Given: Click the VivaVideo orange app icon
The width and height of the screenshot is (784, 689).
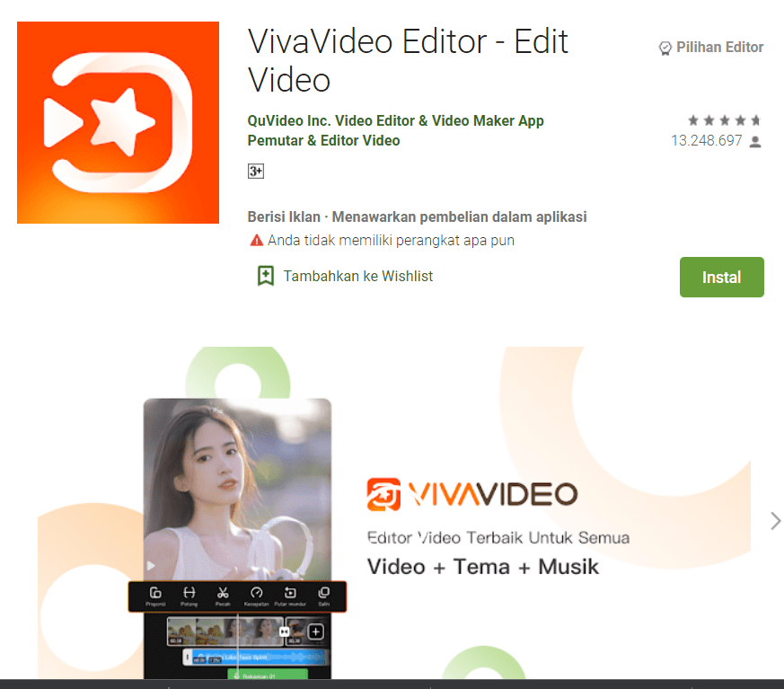Looking at the screenshot, I should coord(118,122).
